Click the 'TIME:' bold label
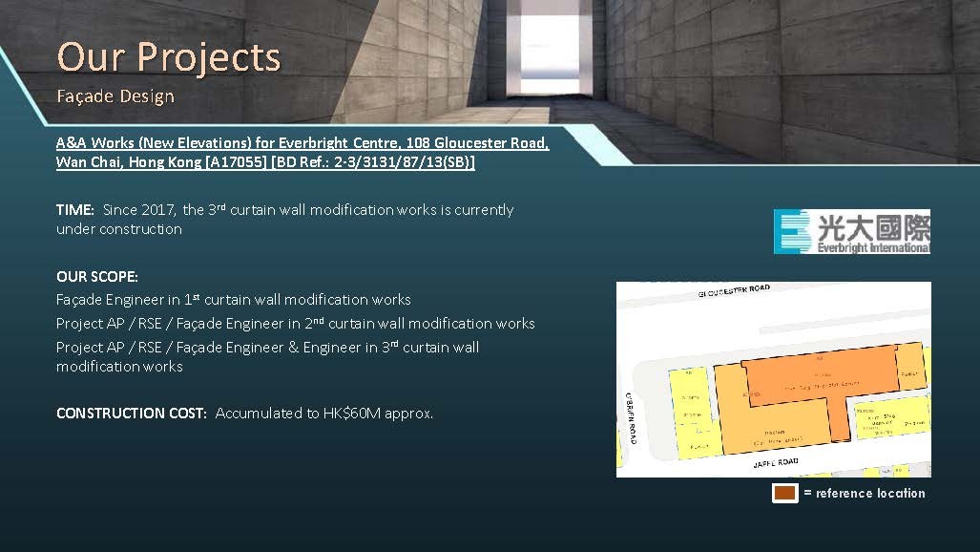 point(75,210)
